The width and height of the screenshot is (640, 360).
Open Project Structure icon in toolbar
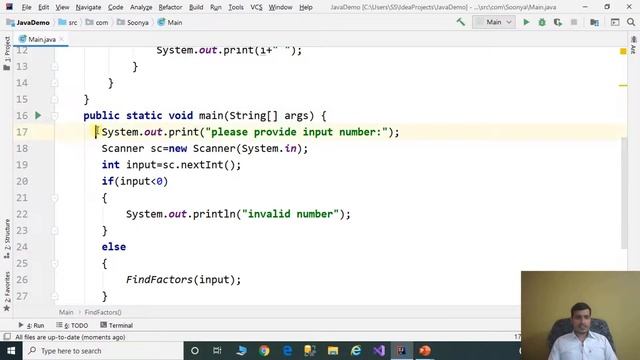point(594,22)
